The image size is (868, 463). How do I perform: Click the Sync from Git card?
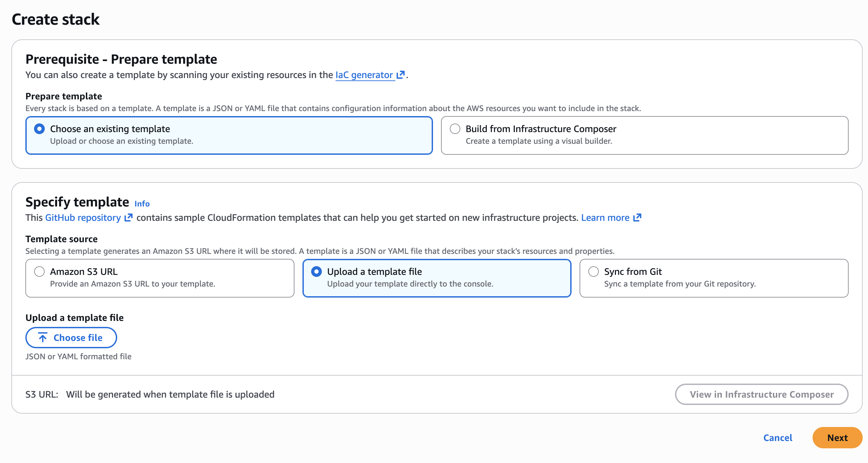714,278
